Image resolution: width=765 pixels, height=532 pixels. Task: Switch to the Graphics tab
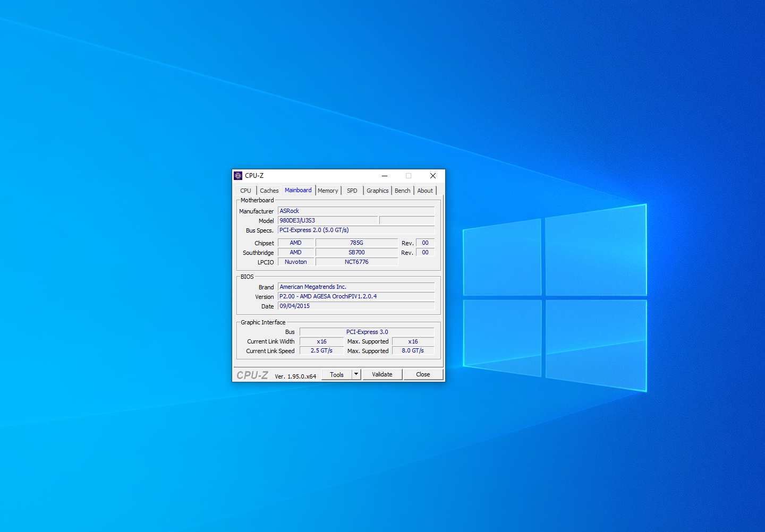(x=377, y=191)
